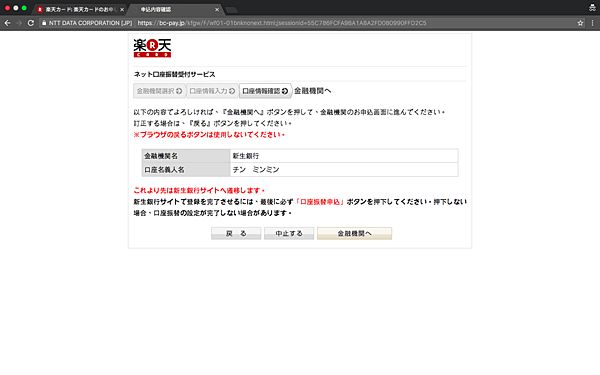This screenshot has width=600, height=375.
Task: Click the 金融機関名 label cell
Action: tap(186, 156)
